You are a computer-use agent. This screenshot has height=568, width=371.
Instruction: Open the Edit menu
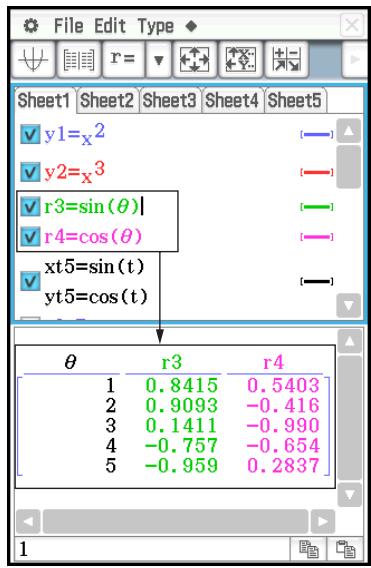(110, 26)
